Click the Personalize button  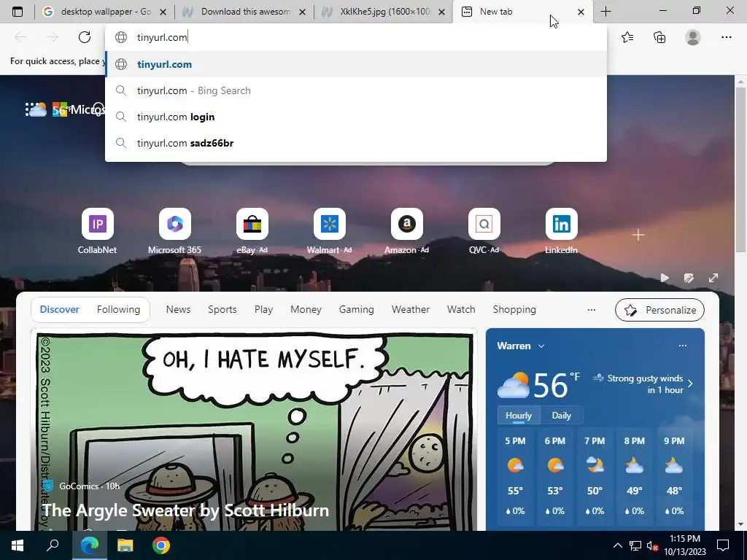659,310
